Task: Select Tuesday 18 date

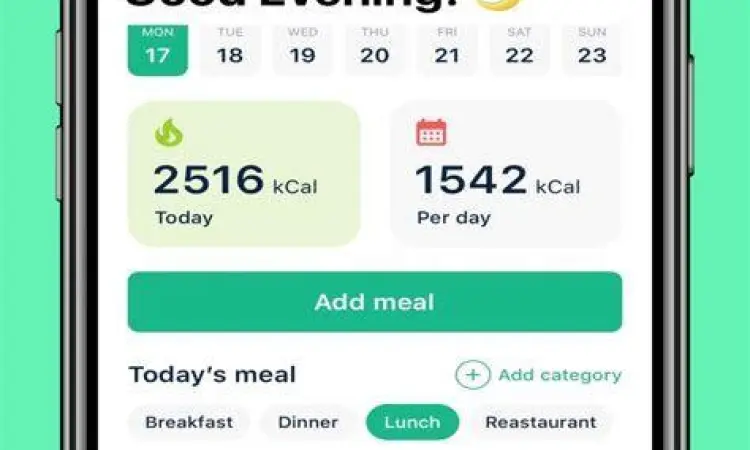Action: (x=230, y=47)
